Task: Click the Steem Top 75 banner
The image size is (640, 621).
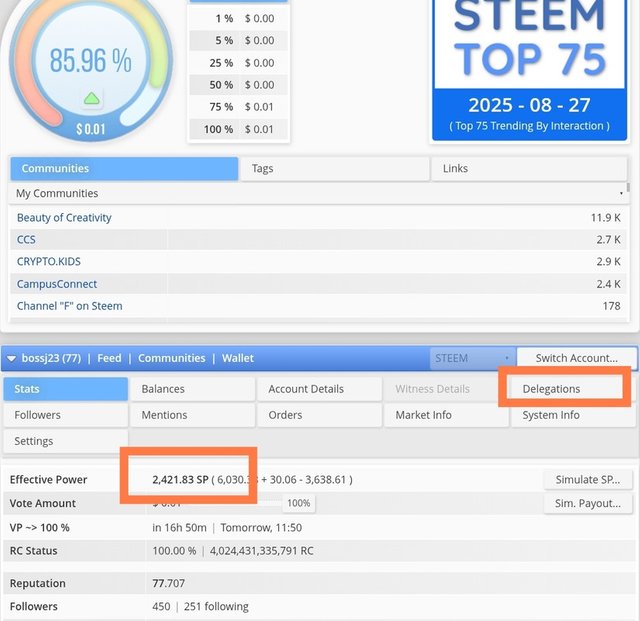Action: coord(529,69)
